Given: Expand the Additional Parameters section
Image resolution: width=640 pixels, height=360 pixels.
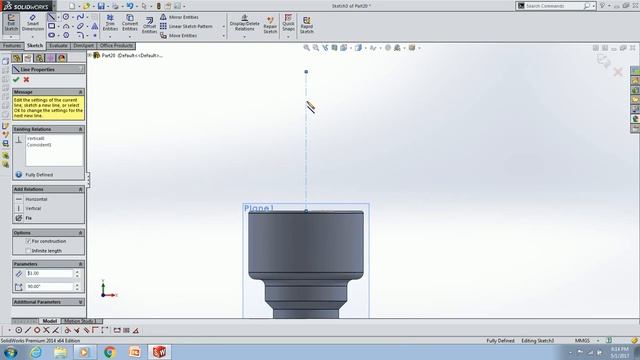Looking at the screenshot, I should tap(80, 302).
